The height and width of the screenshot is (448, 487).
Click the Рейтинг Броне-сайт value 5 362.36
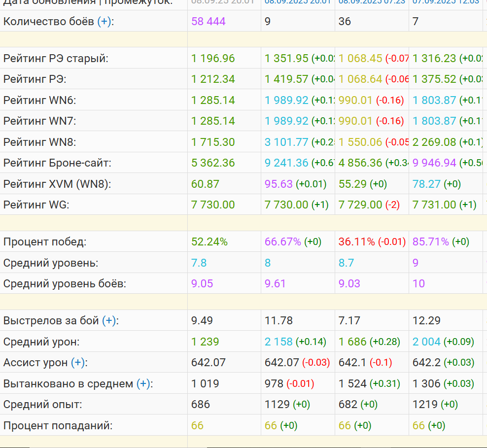tap(213, 163)
